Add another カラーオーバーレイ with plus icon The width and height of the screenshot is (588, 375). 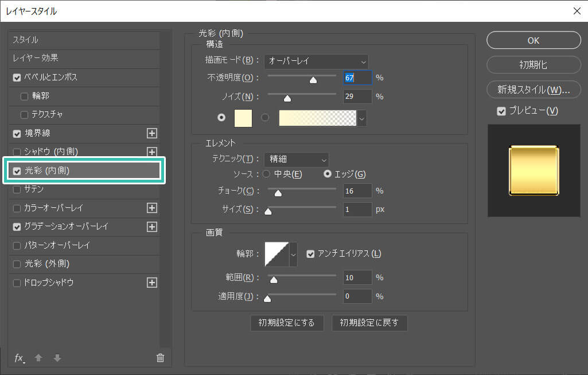click(152, 208)
